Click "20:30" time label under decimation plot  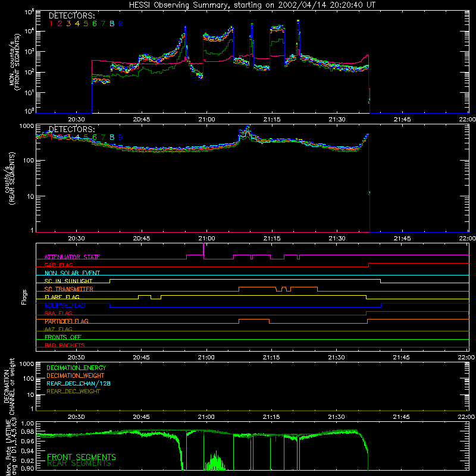pyautogui.click(x=76, y=417)
